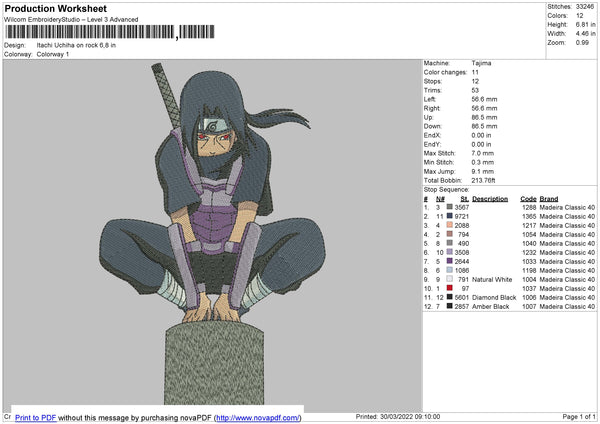Click thread code 1037 in stop 10

pyautogui.click(x=529, y=289)
